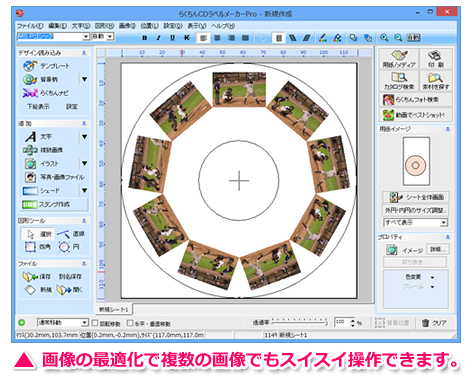469x381 pixels.
Task: Click the 印刷 print button
Action: pos(436,59)
